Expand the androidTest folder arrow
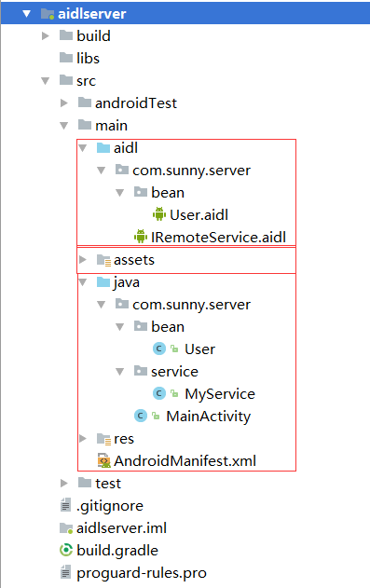The width and height of the screenshot is (370, 588). click(64, 103)
